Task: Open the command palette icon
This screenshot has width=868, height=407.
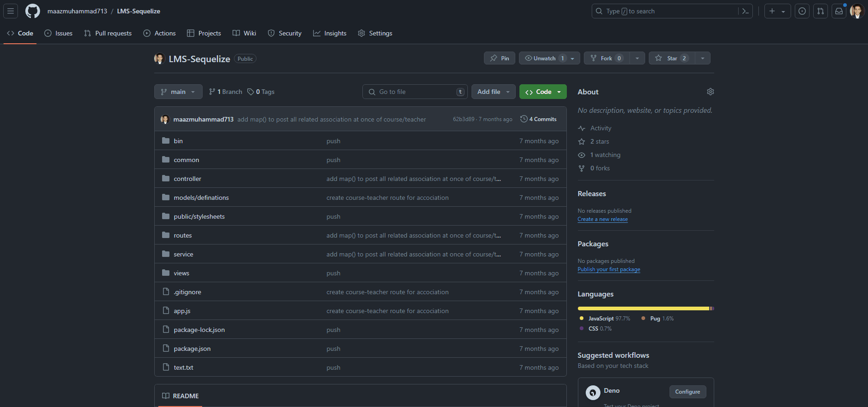Action: coord(745,11)
